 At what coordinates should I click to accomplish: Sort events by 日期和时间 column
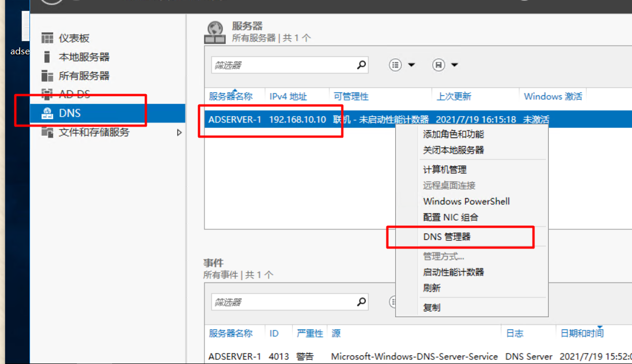point(582,333)
